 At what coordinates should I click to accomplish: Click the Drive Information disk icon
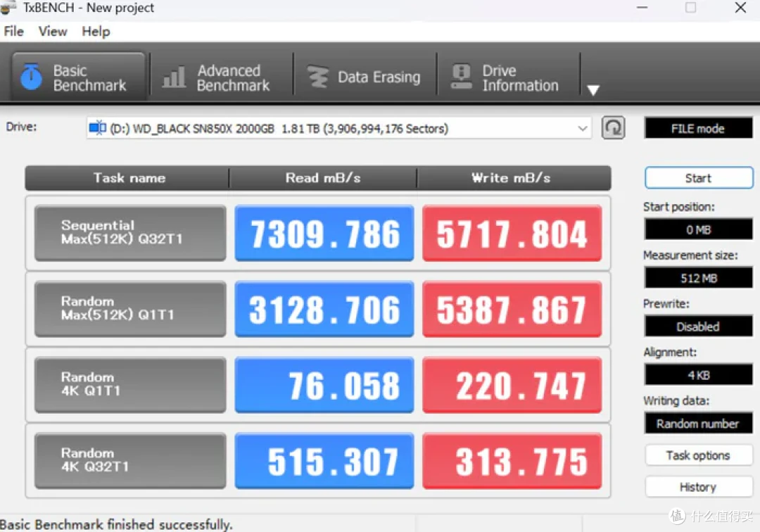pyautogui.click(x=461, y=77)
